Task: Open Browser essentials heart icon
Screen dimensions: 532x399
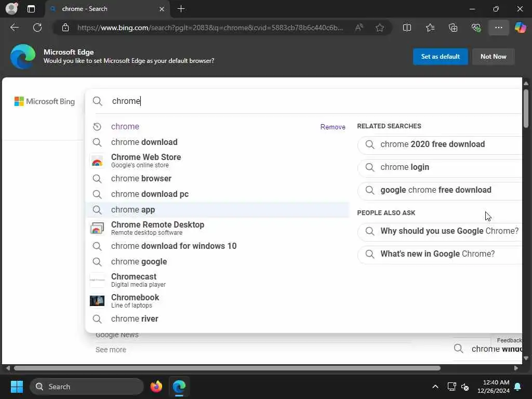Action: pyautogui.click(x=476, y=28)
